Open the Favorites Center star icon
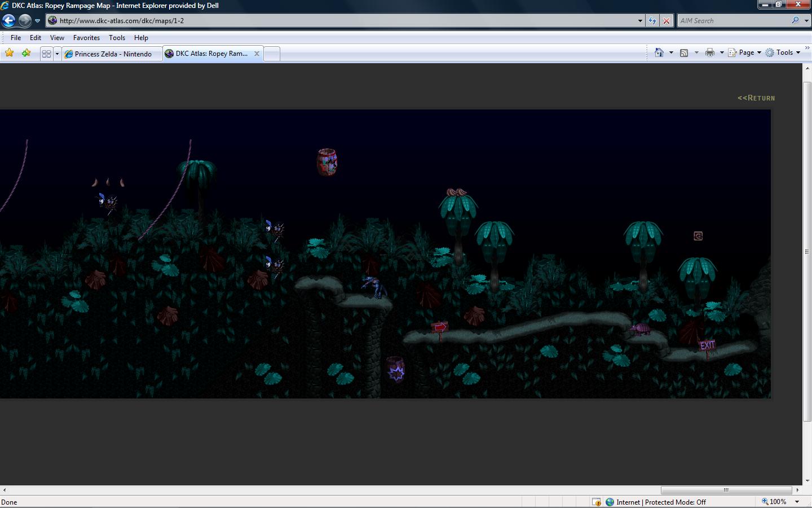 tap(10, 53)
